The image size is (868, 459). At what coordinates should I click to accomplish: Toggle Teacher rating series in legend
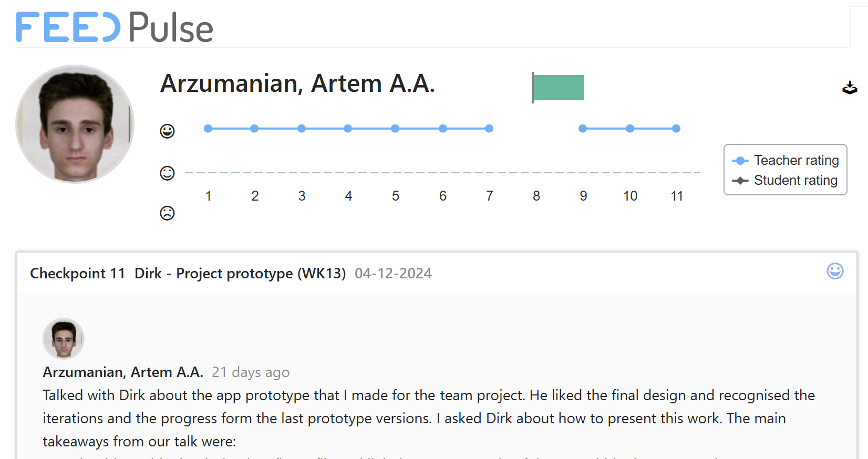point(786,160)
